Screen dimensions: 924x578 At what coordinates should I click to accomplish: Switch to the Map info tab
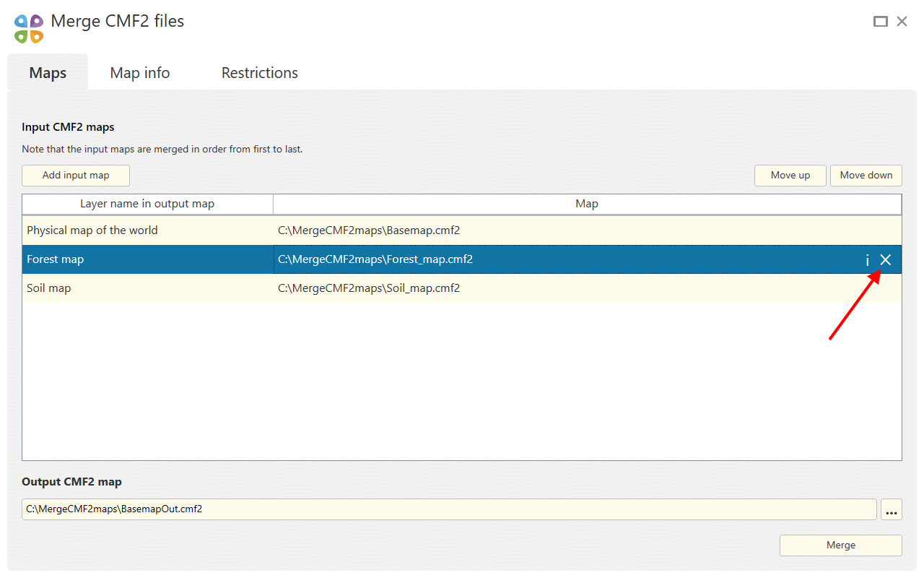(140, 73)
